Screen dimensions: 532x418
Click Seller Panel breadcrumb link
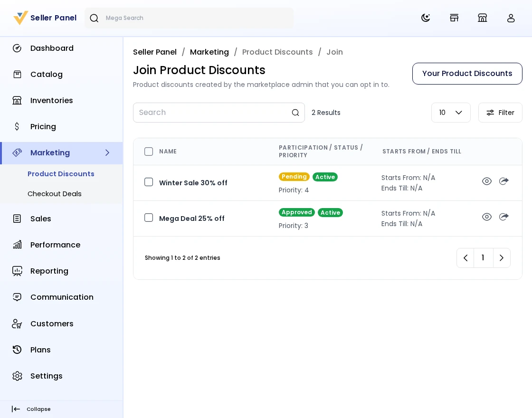click(155, 52)
